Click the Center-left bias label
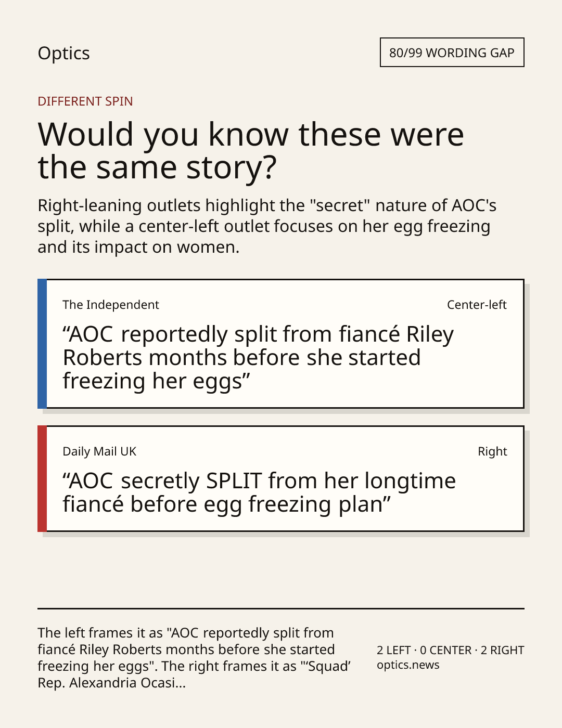The image size is (562, 728). [x=477, y=305]
